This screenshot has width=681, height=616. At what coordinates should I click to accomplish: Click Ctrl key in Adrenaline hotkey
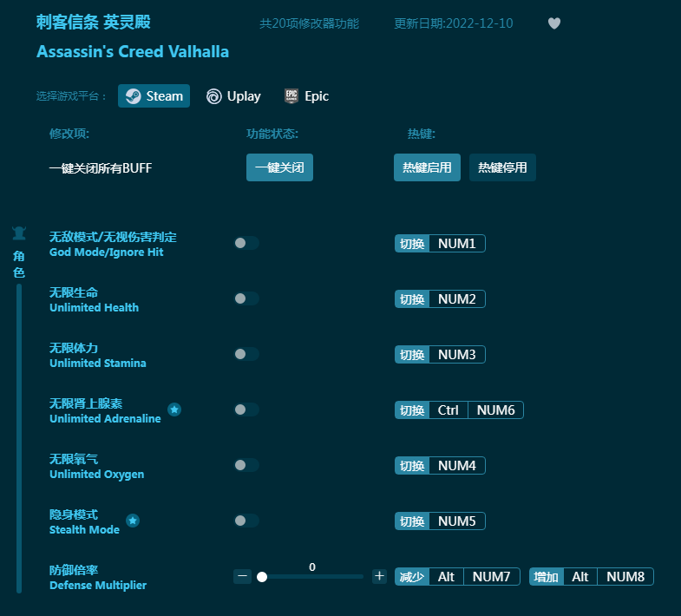pyautogui.click(x=449, y=410)
